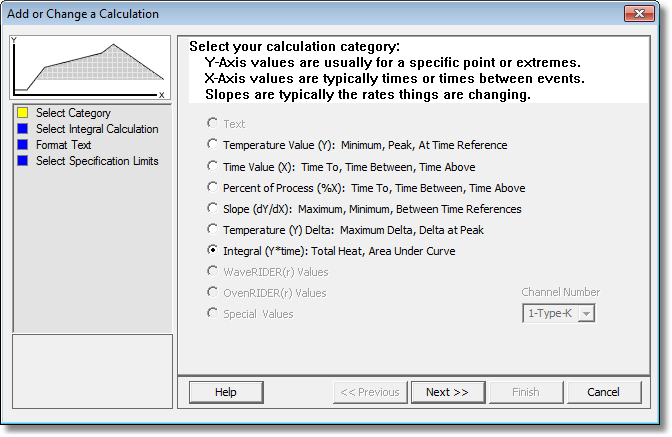Go to the Select Integral Calculation step

point(97,129)
